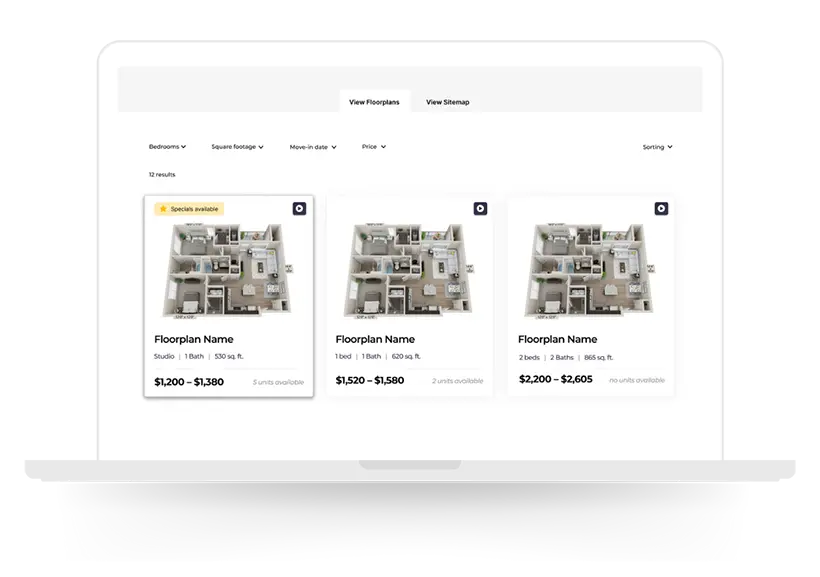Click the 12 results count
820x577 pixels.
[162, 175]
